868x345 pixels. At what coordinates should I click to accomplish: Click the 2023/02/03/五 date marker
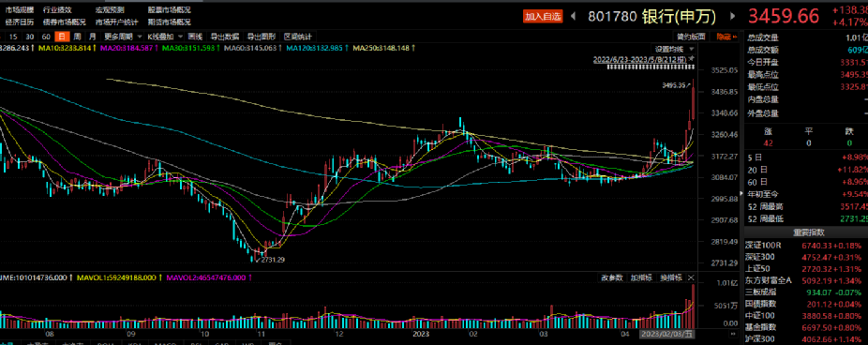[x=667, y=335]
